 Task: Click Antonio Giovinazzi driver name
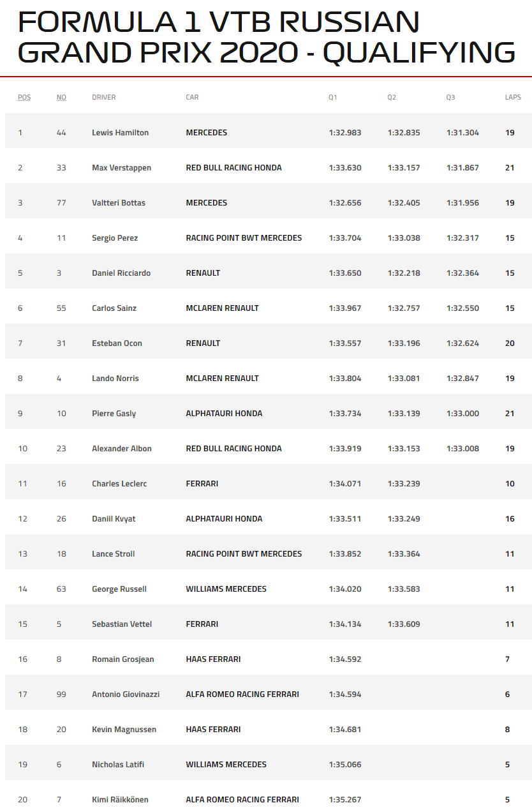click(x=126, y=694)
